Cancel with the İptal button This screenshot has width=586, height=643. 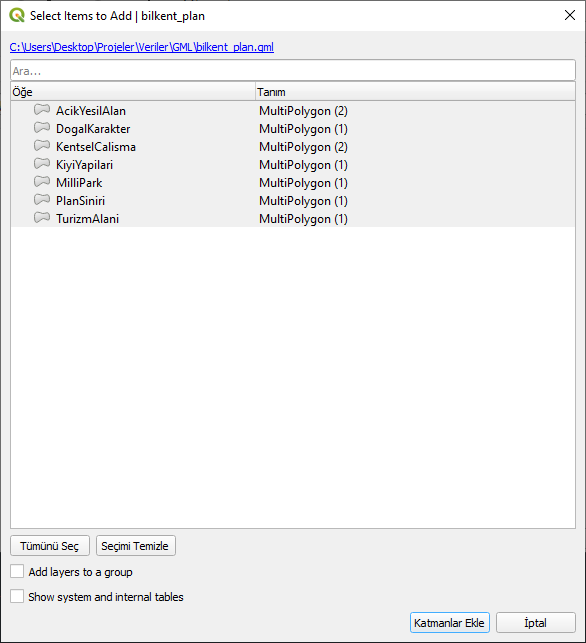tap(536, 623)
